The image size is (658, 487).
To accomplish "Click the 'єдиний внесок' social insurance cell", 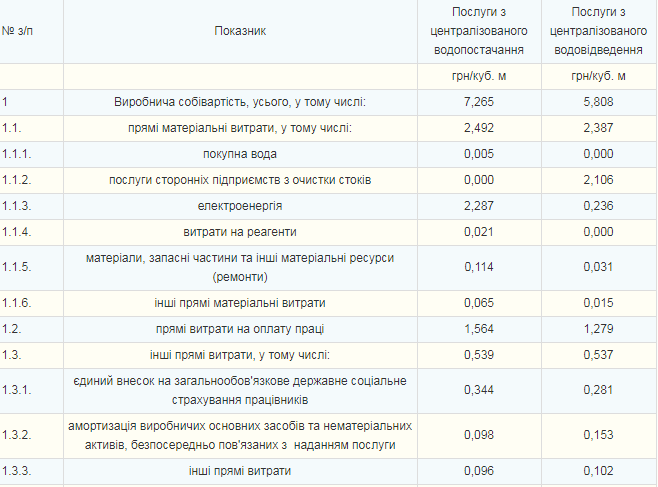I will click(240, 390).
